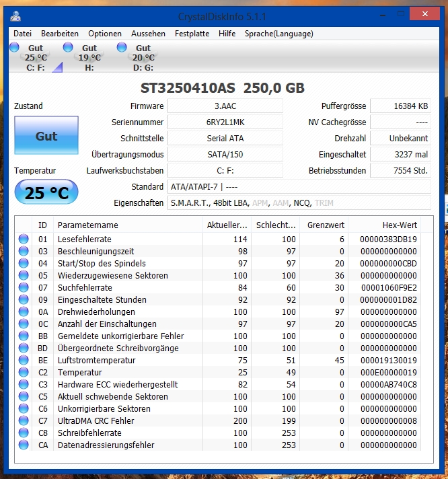Click the empty NV Cachegrösse field
The height and width of the screenshot is (479, 448).
click(x=401, y=122)
